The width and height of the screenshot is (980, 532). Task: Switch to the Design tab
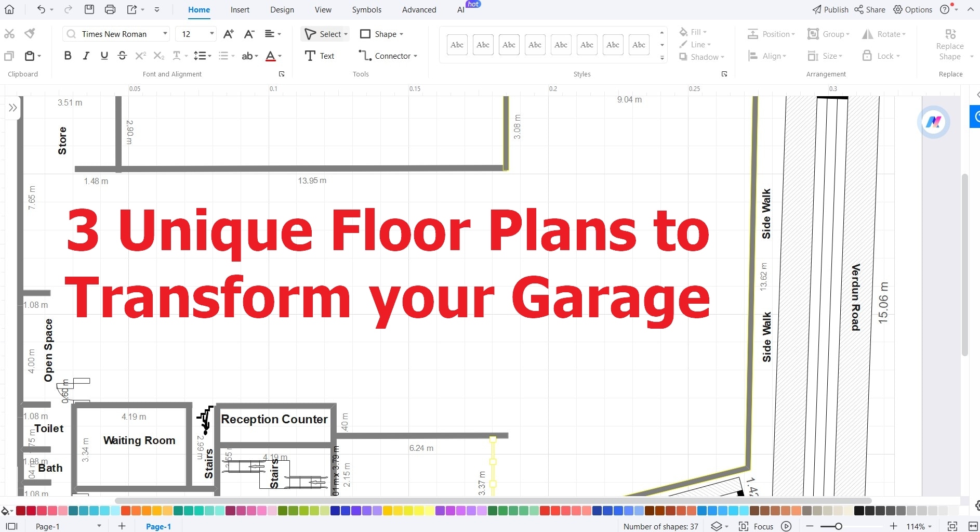pos(282,9)
